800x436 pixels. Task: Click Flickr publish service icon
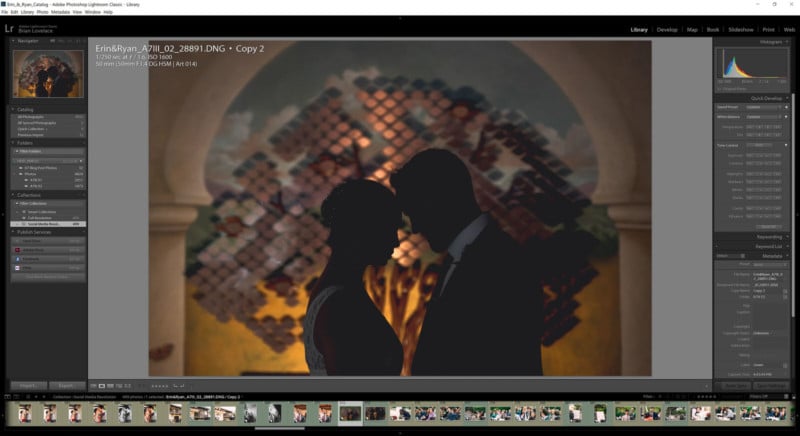pyautogui.click(x=17, y=268)
